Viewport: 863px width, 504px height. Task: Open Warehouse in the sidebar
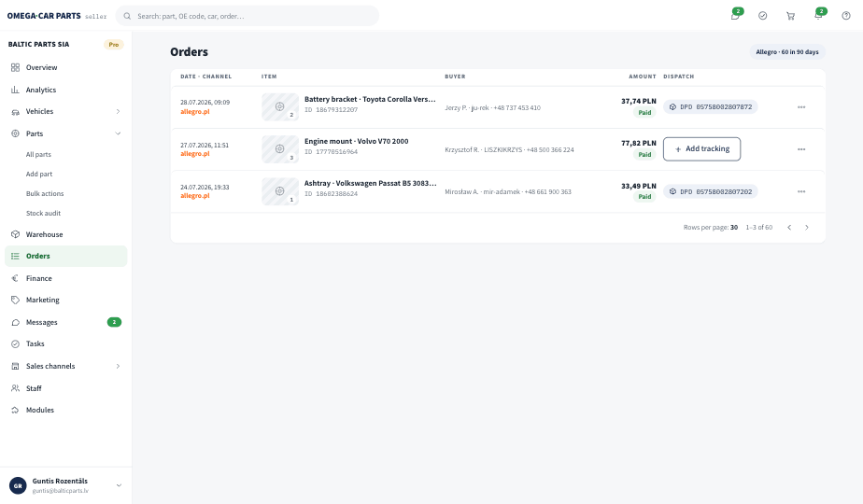[66, 234]
